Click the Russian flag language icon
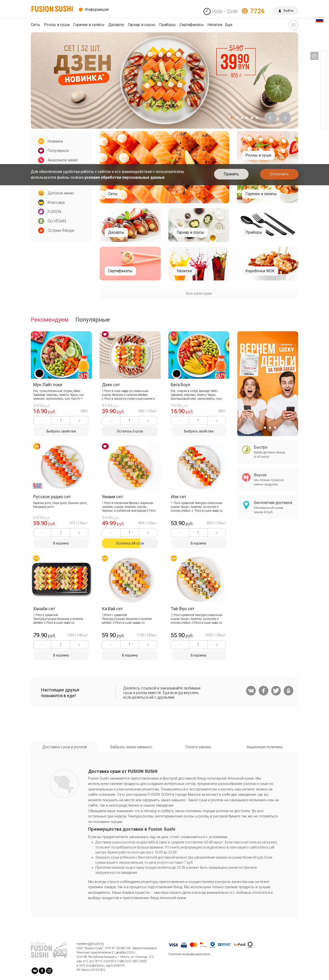 (320, 20)
